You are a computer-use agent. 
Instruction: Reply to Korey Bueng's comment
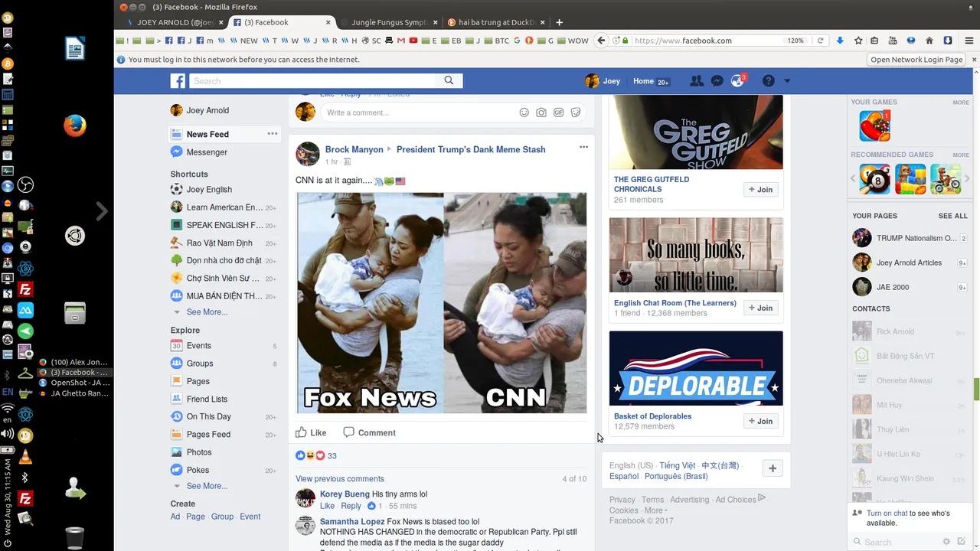[x=351, y=506]
